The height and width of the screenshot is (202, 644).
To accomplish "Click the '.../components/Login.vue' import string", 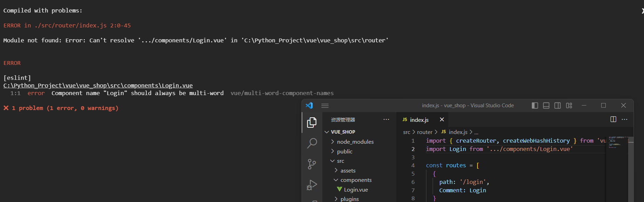I will [530, 149].
